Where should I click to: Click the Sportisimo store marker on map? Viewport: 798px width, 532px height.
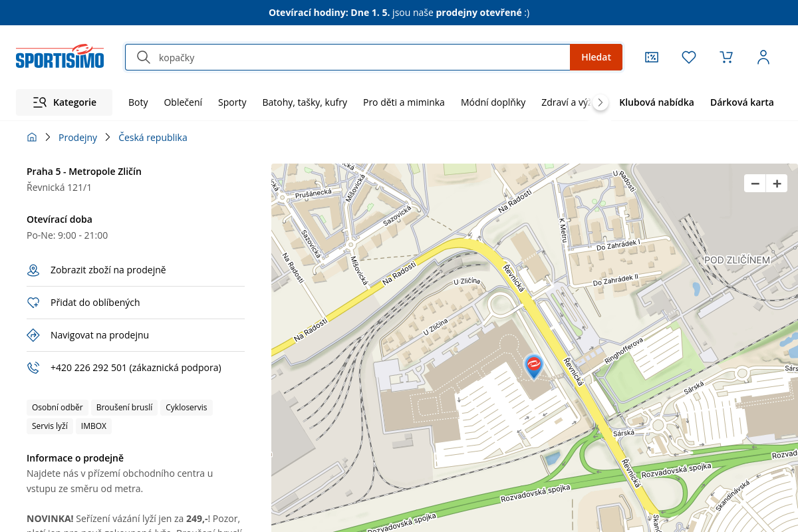click(x=533, y=365)
